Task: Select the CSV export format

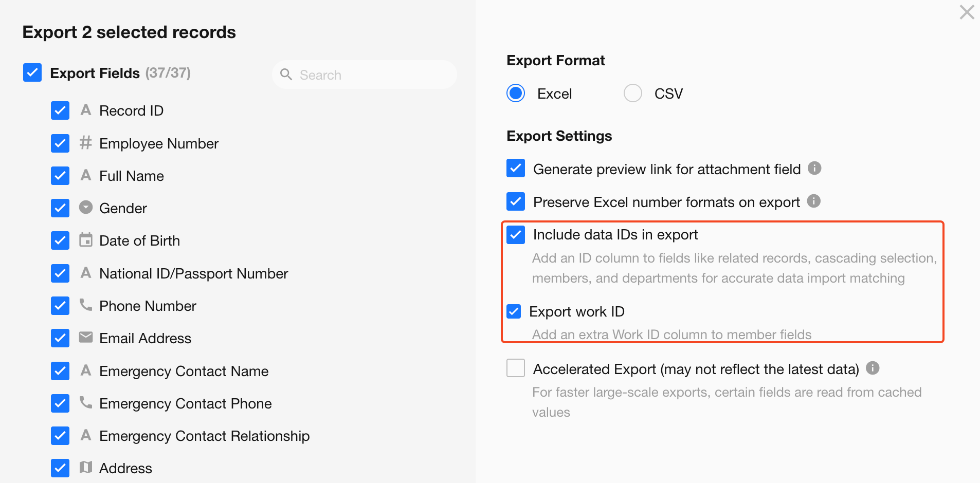Action: pyautogui.click(x=632, y=94)
